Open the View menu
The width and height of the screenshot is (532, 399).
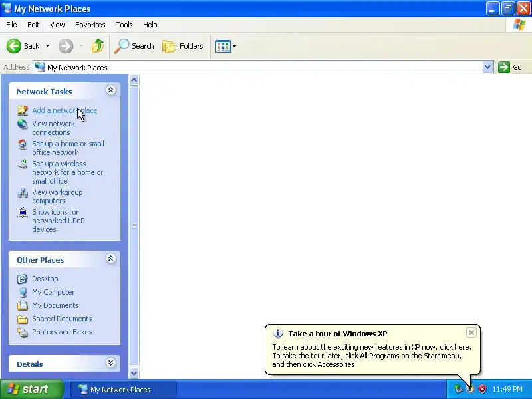57,25
